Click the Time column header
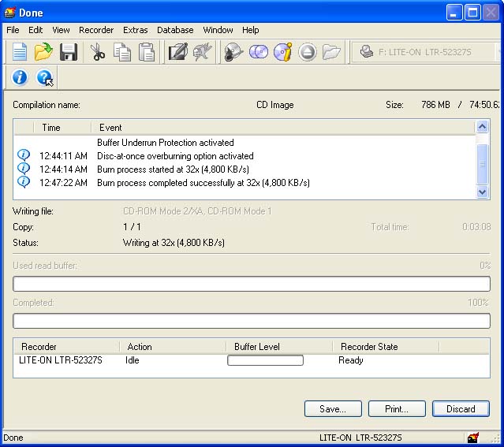Viewport: 504px width, 447px height. pos(62,128)
